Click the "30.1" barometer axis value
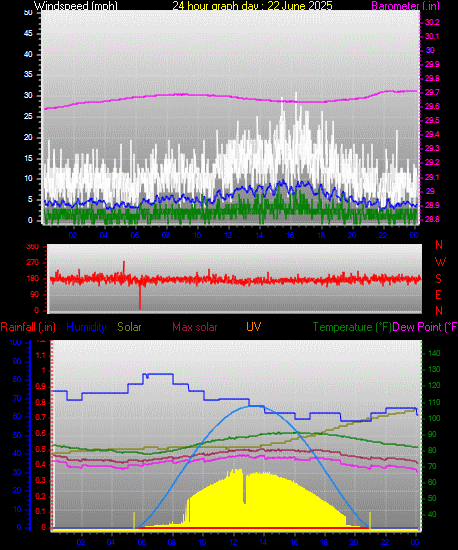Image resolution: width=458 pixels, height=550 pixels. click(432, 36)
